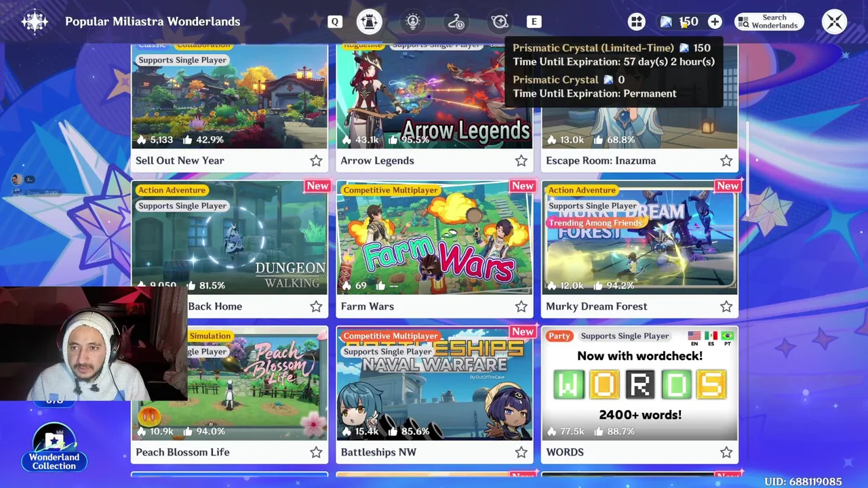Open the Dungeon Walking thumbnail
The width and height of the screenshot is (868, 488).
[x=229, y=237]
